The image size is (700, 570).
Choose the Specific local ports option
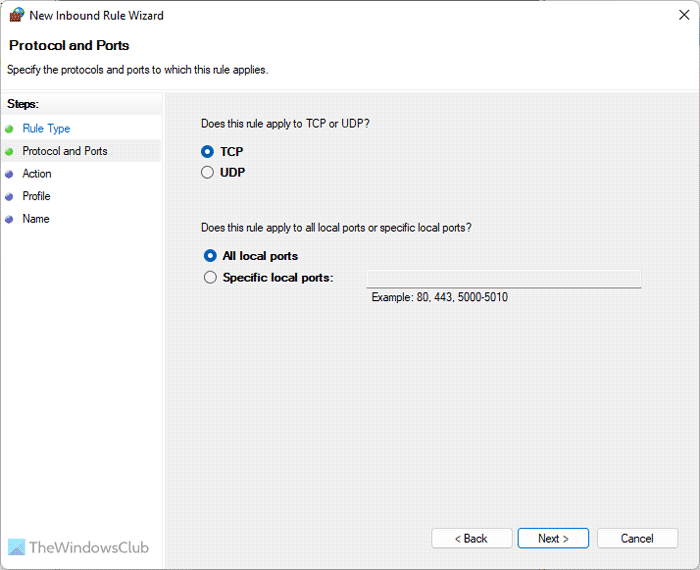click(210, 277)
